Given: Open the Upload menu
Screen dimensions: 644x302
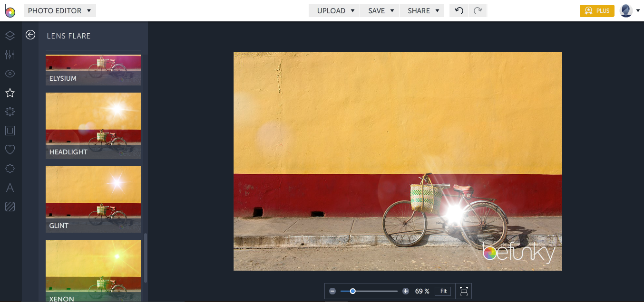Looking at the screenshot, I should pos(334,10).
